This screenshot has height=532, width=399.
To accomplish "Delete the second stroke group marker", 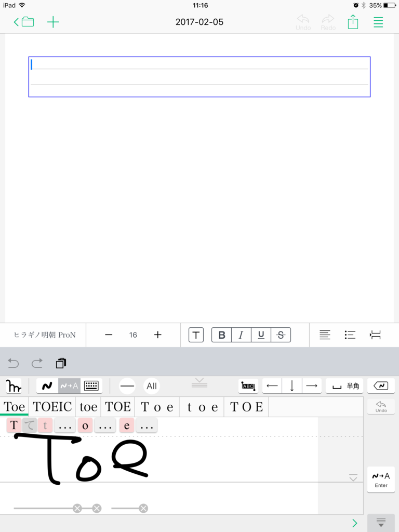I will click(x=97, y=508).
